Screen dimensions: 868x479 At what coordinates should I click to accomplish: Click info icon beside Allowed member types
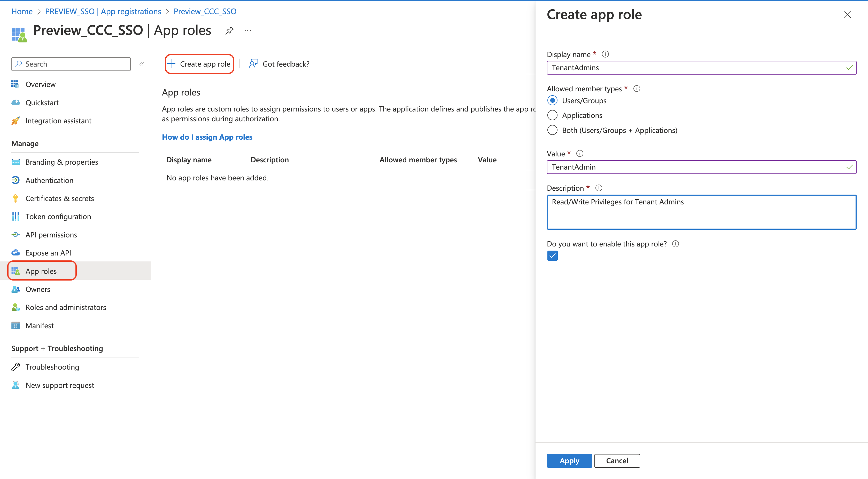pyautogui.click(x=637, y=89)
